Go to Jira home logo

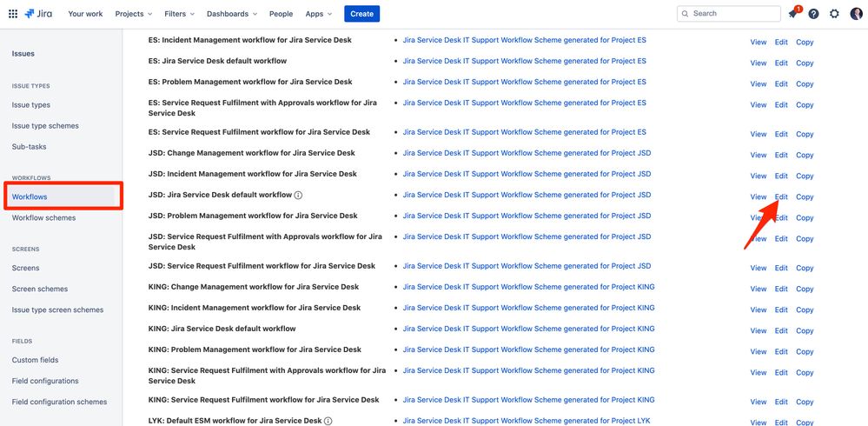tap(39, 14)
